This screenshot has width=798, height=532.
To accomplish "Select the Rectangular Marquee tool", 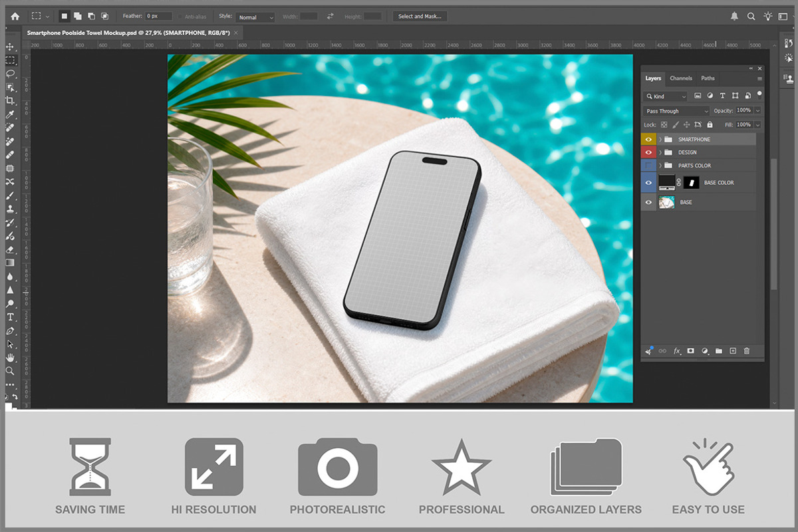I will [10, 60].
